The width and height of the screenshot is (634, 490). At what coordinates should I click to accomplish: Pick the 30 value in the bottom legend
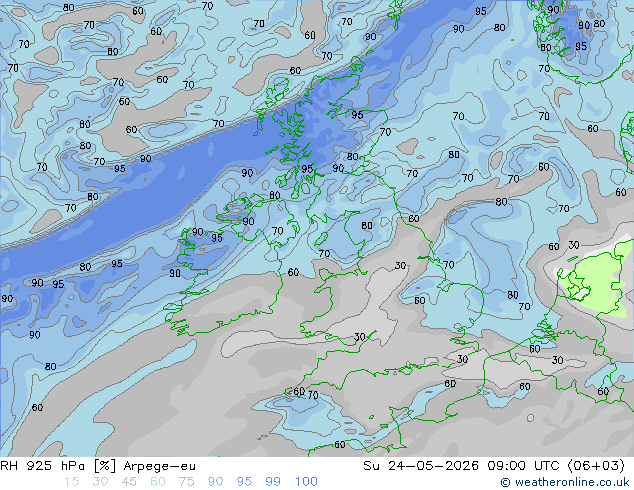100,482
